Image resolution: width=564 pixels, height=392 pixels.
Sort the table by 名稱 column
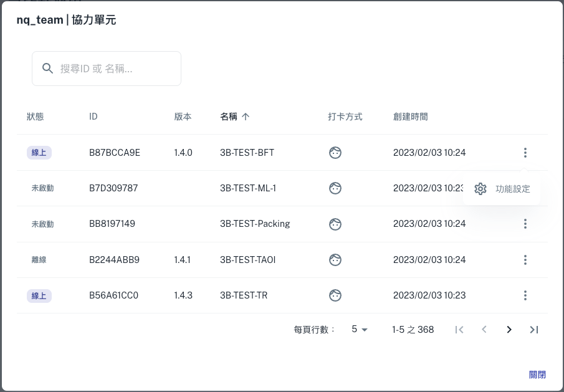tap(229, 117)
